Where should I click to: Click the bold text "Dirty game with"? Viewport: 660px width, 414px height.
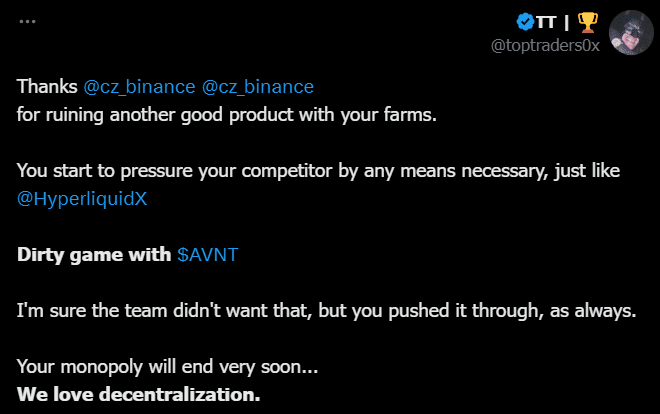click(x=94, y=254)
